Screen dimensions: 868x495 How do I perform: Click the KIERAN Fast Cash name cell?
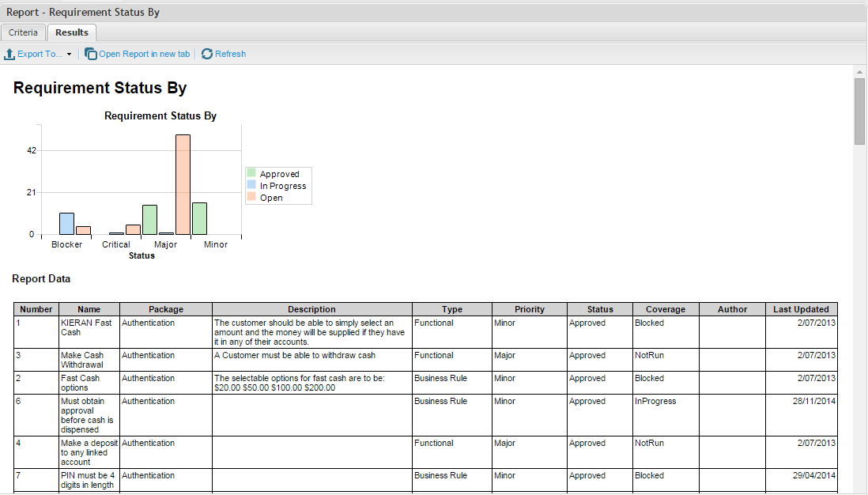pyautogui.click(x=89, y=327)
